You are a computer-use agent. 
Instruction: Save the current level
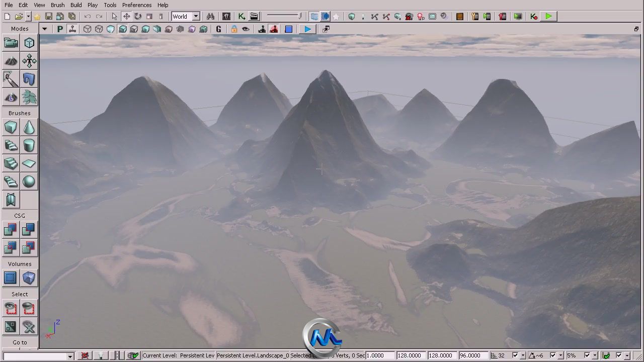click(49, 17)
